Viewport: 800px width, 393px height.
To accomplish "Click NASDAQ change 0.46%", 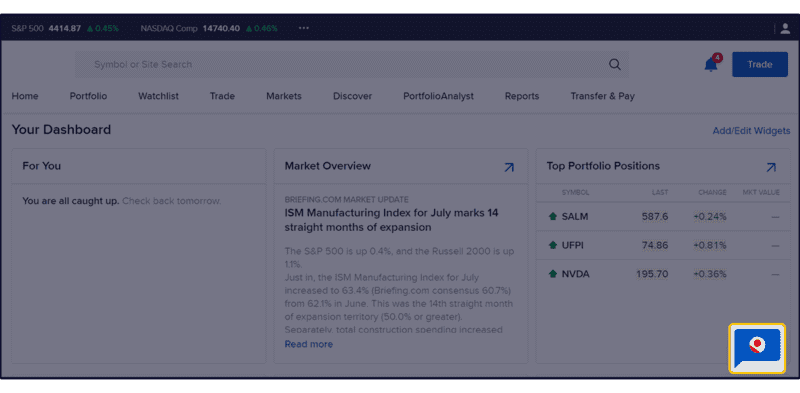I will click(262, 28).
